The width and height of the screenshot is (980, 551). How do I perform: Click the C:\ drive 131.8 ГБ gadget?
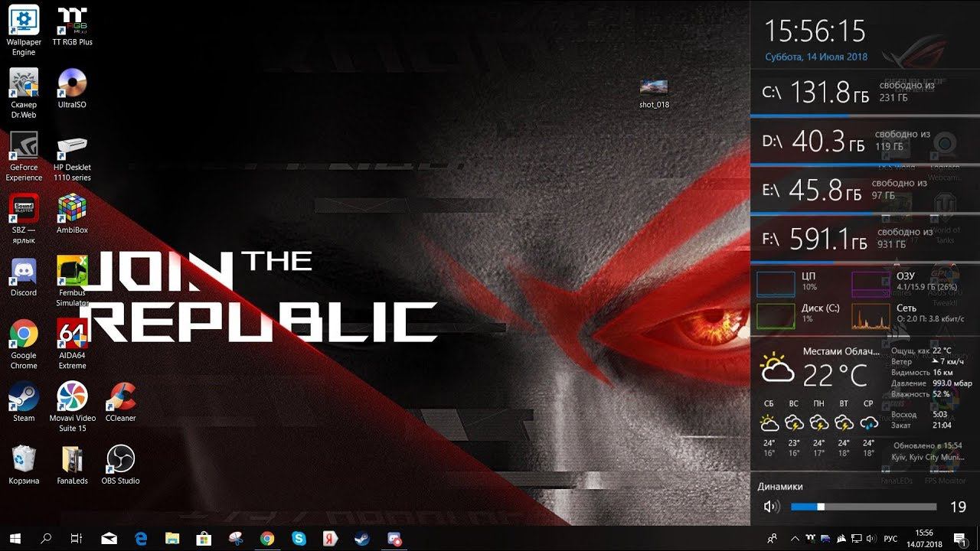[x=865, y=92]
